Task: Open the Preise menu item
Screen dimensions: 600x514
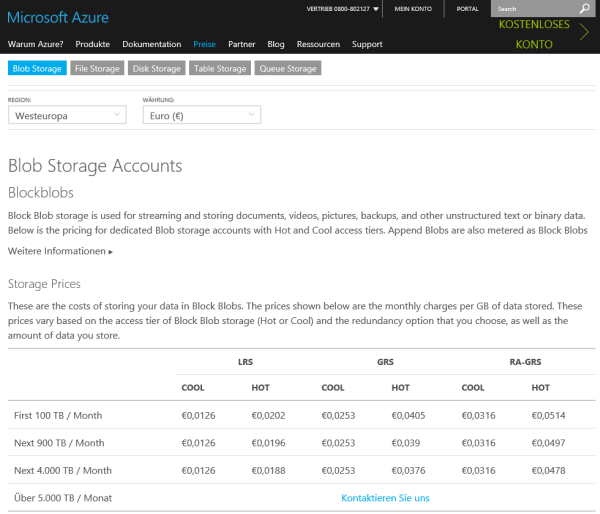Action: point(204,44)
